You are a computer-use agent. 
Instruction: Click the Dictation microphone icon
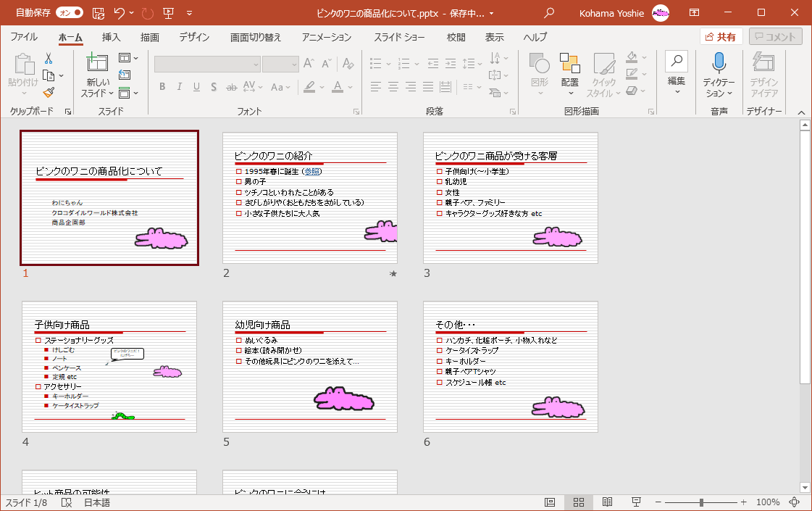click(719, 63)
